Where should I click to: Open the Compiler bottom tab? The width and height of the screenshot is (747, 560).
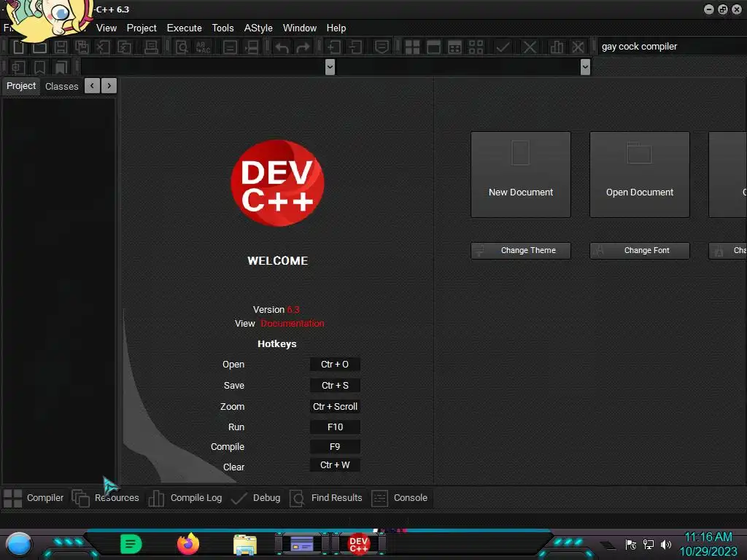[34, 498]
